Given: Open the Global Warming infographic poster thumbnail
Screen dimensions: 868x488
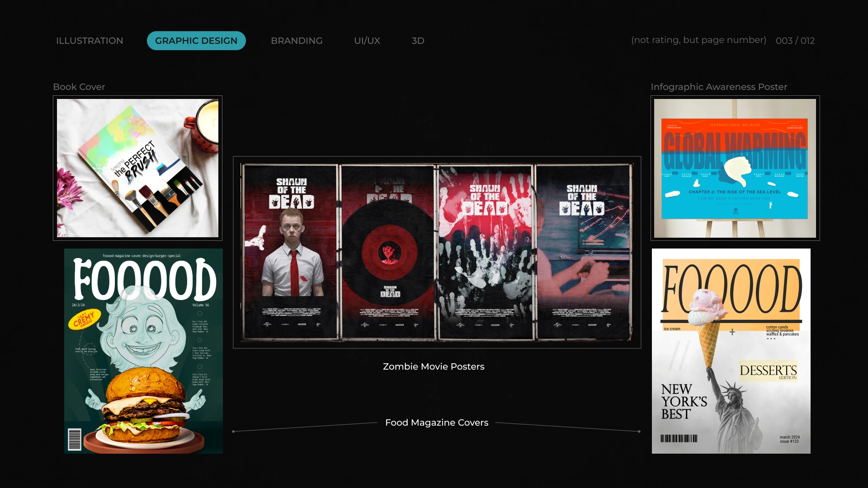Looking at the screenshot, I should (735, 168).
